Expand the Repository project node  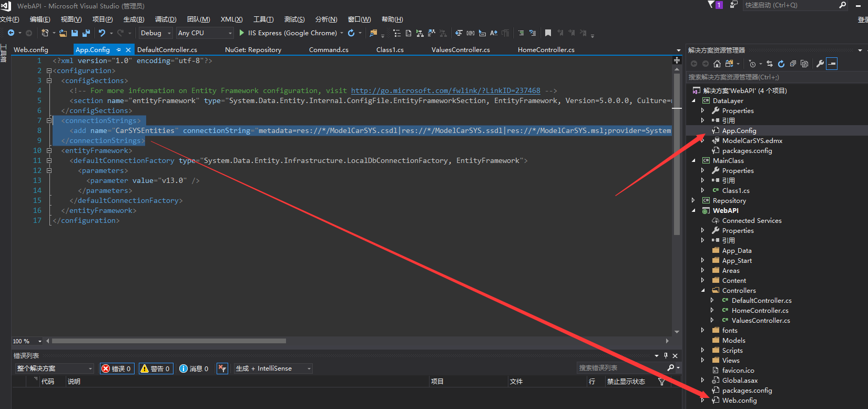[693, 200]
